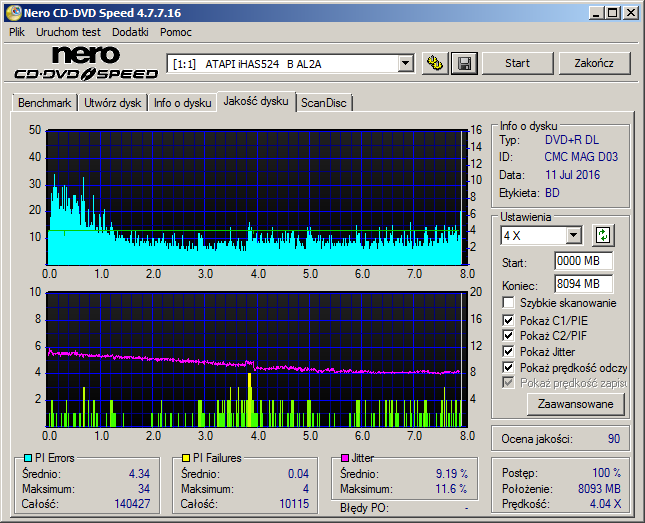Toggle Pokaż prędkość odczytu checkbox
645x523 pixels.
508,367
